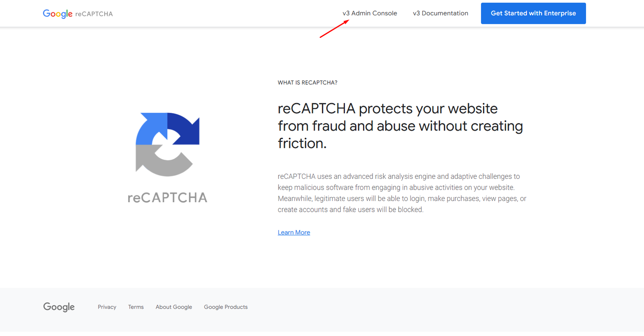Open the Privacy footer link
The height and width of the screenshot is (336, 644).
[x=107, y=307]
